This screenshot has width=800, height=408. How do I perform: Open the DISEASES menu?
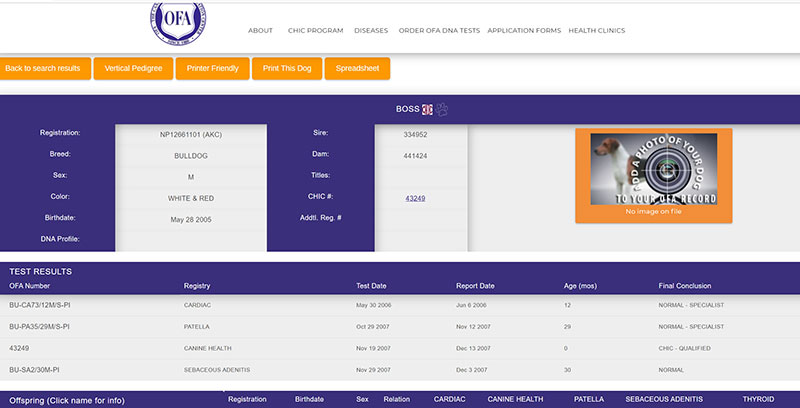click(x=371, y=31)
